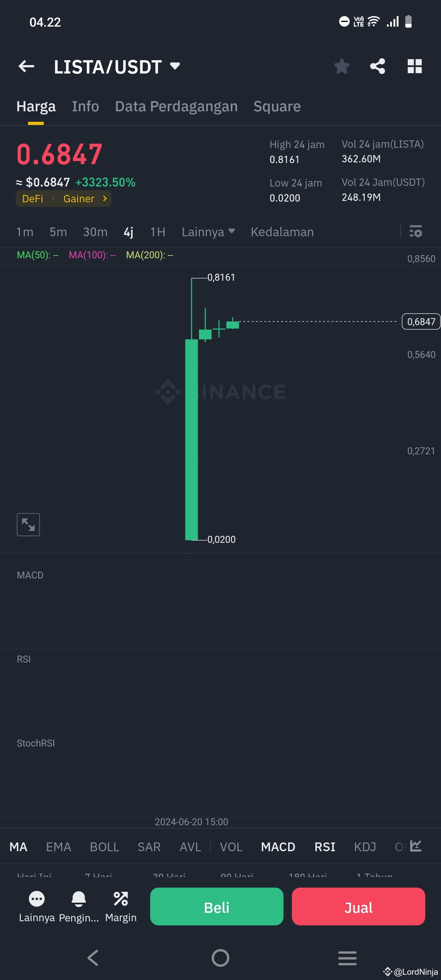
Task: Expand chart to fullscreen with arrows icon
Action: [x=28, y=524]
